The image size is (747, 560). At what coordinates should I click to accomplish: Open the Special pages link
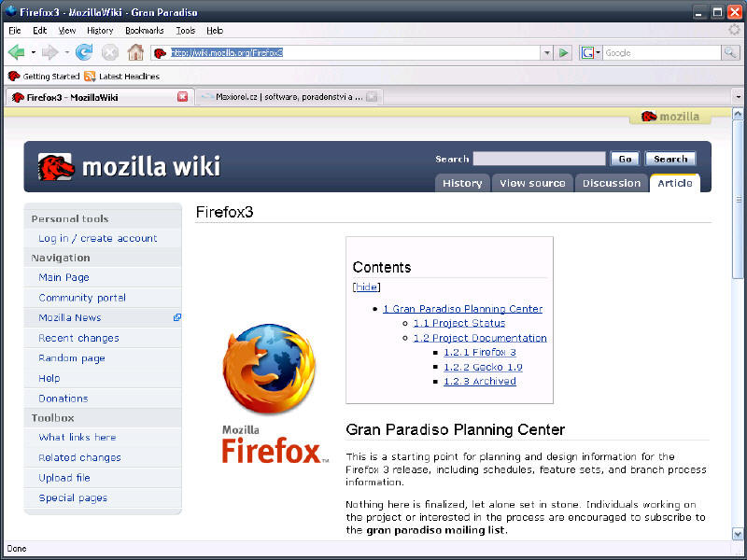pyautogui.click(x=73, y=498)
